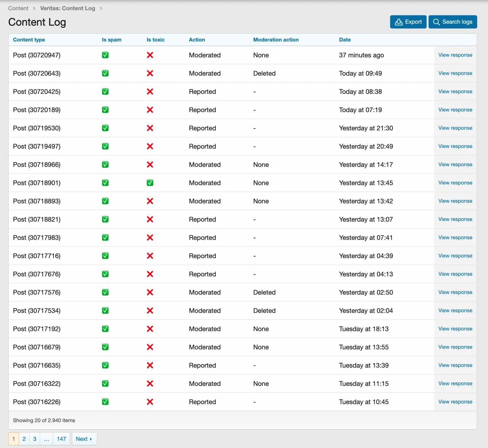Click the chevron after Content breadcrumb
The height and width of the screenshot is (448, 488).
pyautogui.click(x=34, y=8)
